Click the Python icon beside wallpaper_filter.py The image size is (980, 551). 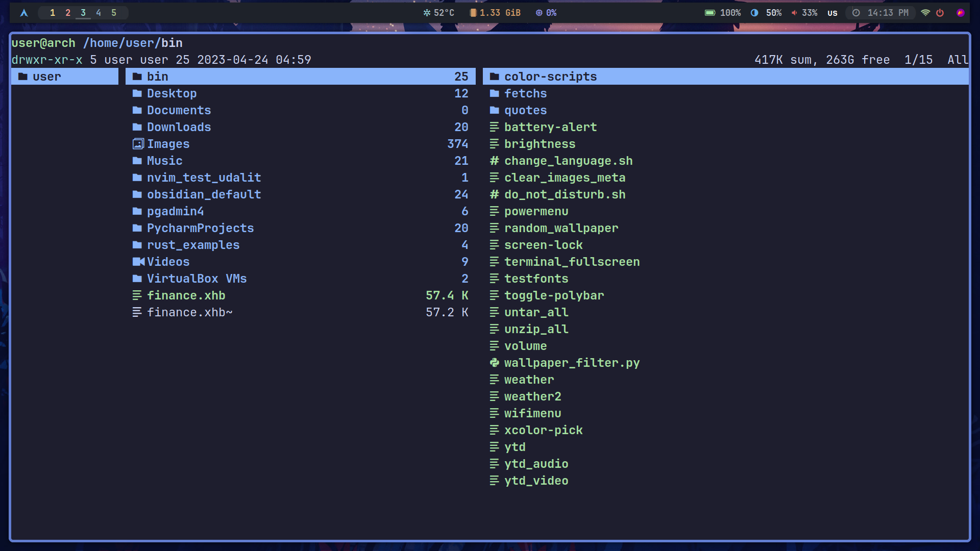point(494,363)
